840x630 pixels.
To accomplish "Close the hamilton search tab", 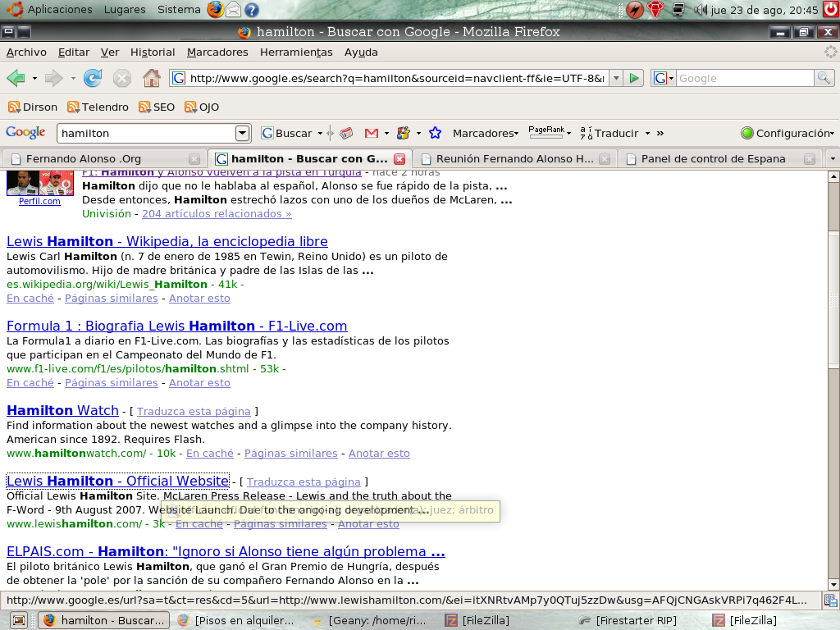I will pyautogui.click(x=399, y=159).
